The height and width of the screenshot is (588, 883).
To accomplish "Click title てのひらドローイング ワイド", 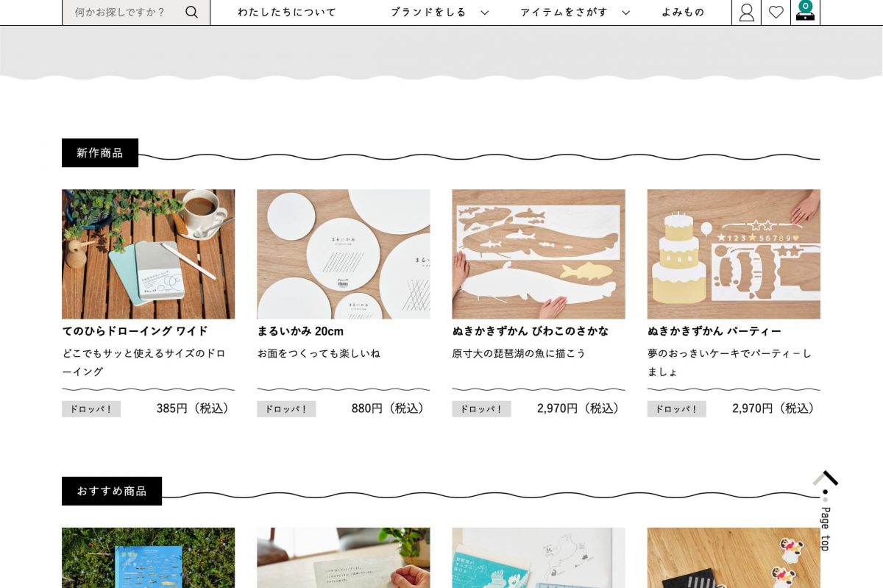I will click(x=135, y=331).
